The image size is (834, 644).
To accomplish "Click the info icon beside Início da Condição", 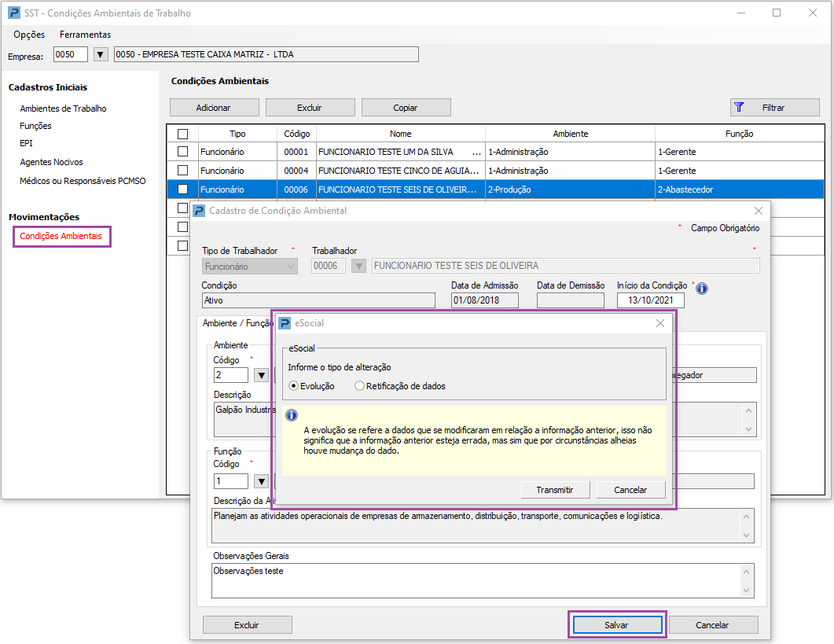I will click(702, 289).
